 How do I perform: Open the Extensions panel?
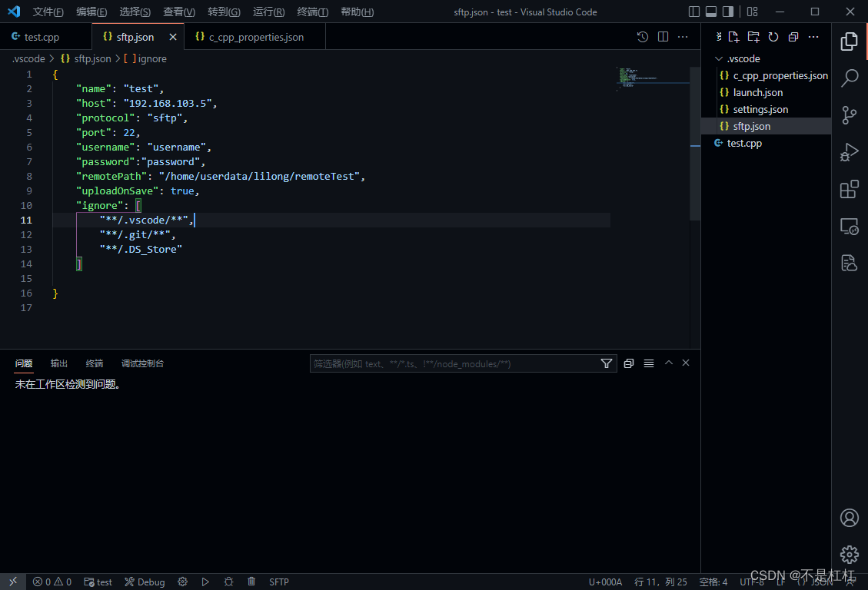849,189
